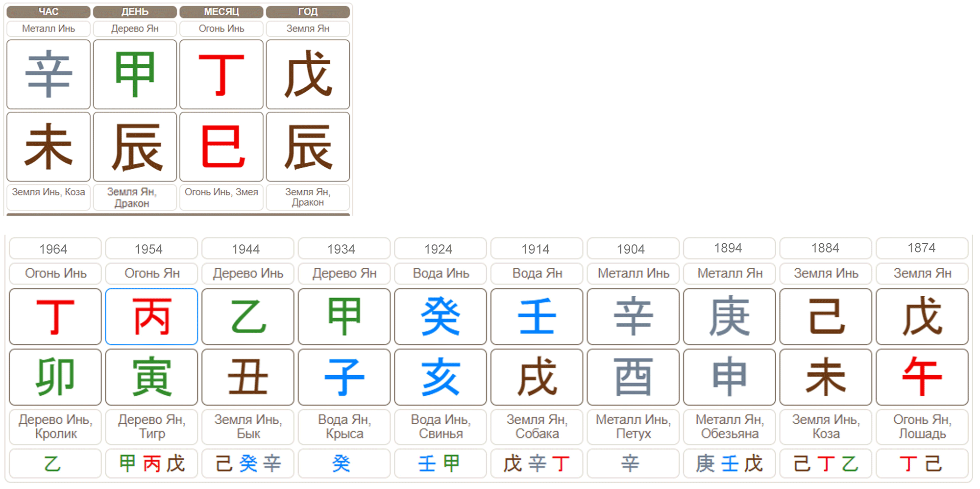This screenshot has width=980, height=489.
Task: Click the 1914 luck period year
Action: tap(535, 249)
